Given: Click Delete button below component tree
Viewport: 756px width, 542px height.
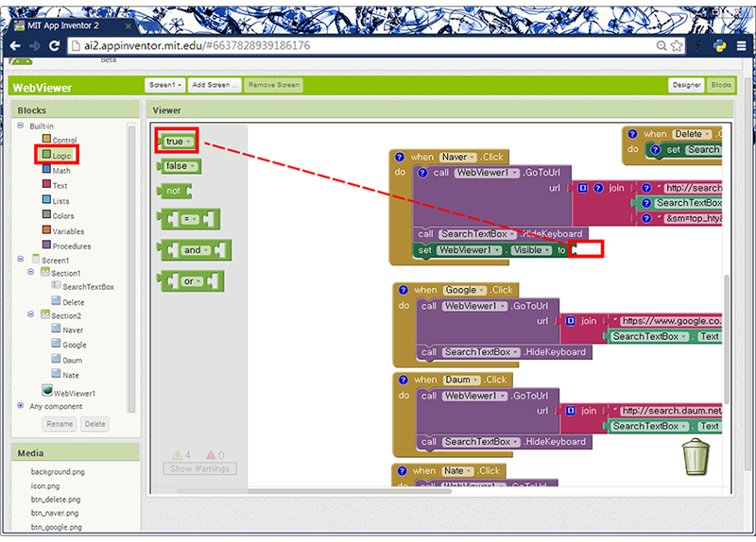Looking at the screenshot, I should [95, 424].
